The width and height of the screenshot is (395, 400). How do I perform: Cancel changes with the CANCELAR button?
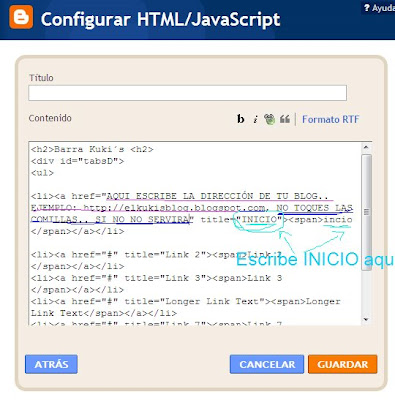267,364
